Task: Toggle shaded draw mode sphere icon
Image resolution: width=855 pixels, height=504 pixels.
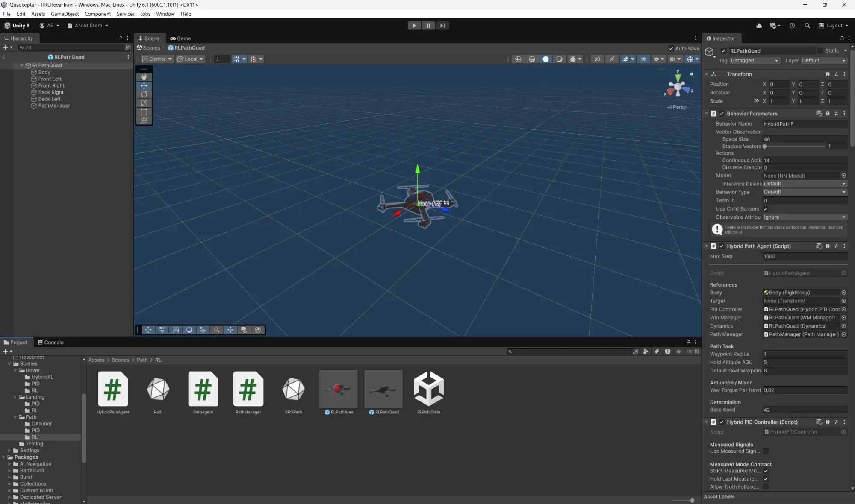Action: click(x=546, y=59)
